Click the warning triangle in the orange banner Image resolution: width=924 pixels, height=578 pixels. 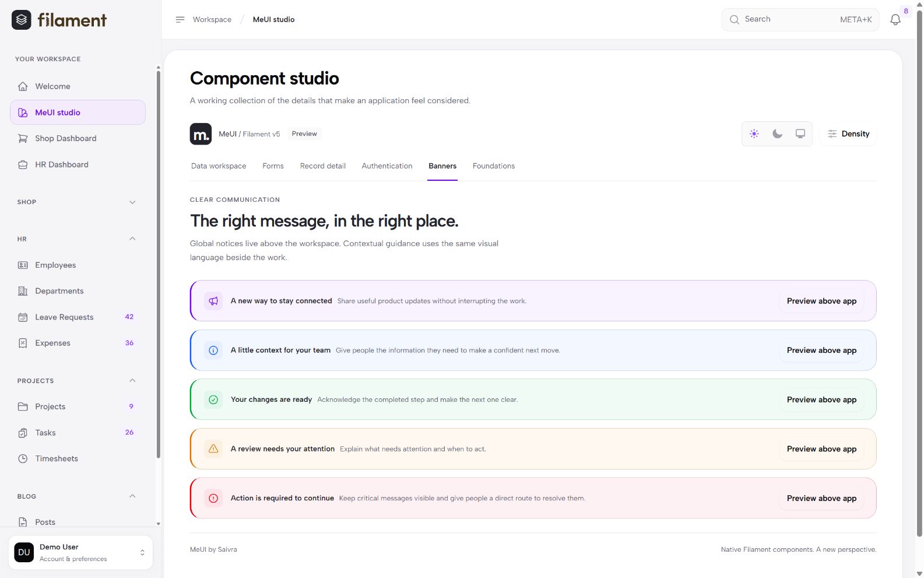pos(213,449)
